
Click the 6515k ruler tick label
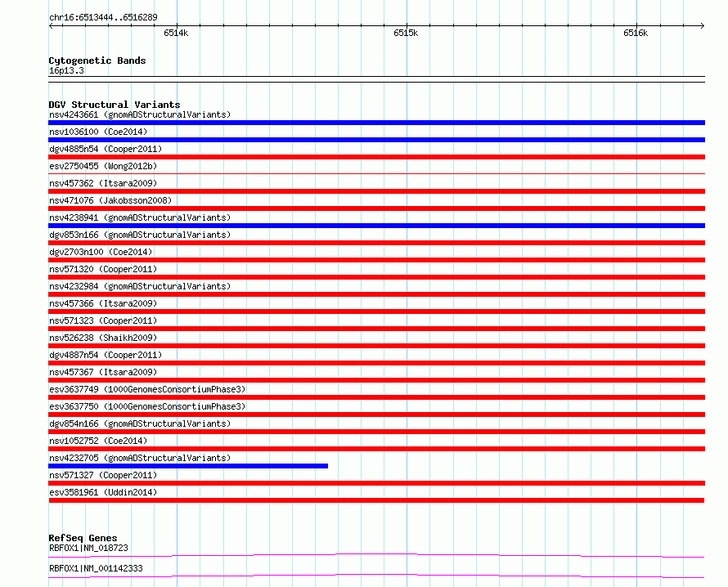click(406, 33)
